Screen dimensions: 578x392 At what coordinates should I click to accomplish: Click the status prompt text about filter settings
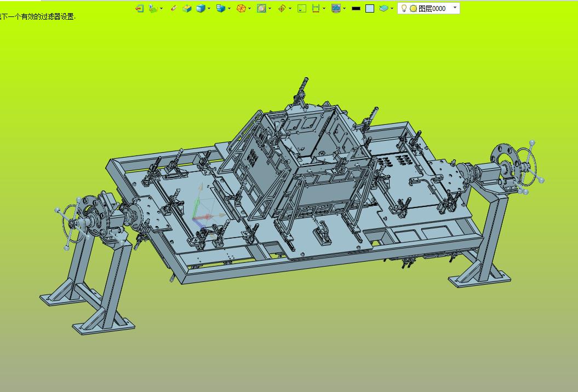coord(38,16)
